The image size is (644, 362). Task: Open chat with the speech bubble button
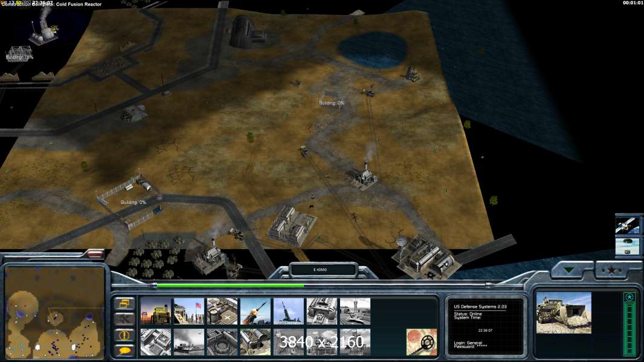pos(124,350)
